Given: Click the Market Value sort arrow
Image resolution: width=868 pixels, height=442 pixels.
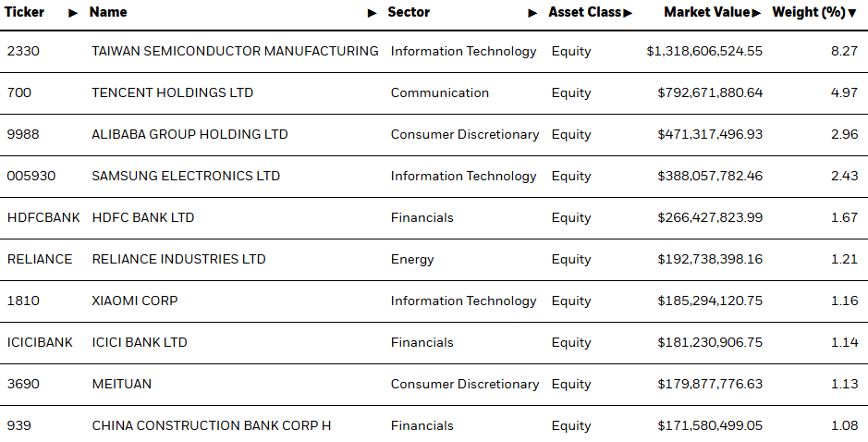Looking at the screenshot, I should point(756,13).
